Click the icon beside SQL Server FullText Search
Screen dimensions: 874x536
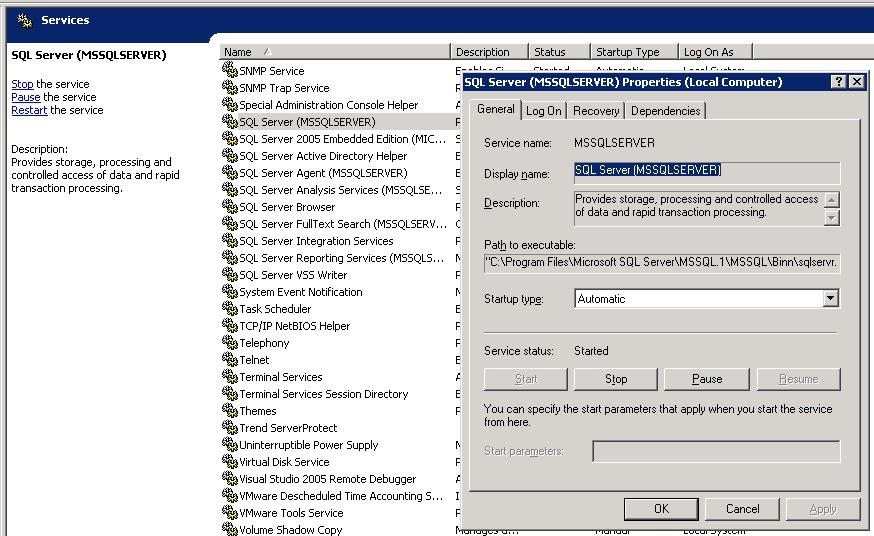[x=230, y=223]
